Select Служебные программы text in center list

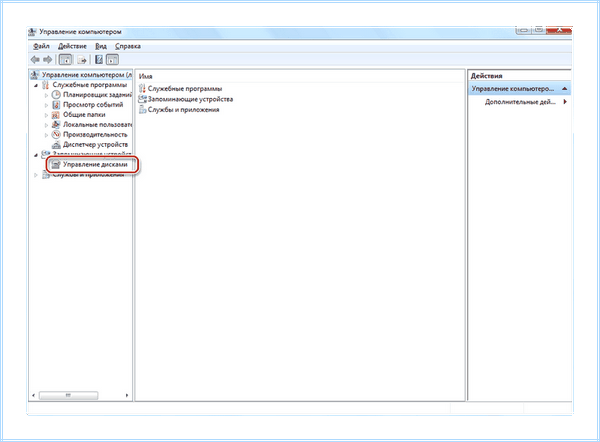185,88
